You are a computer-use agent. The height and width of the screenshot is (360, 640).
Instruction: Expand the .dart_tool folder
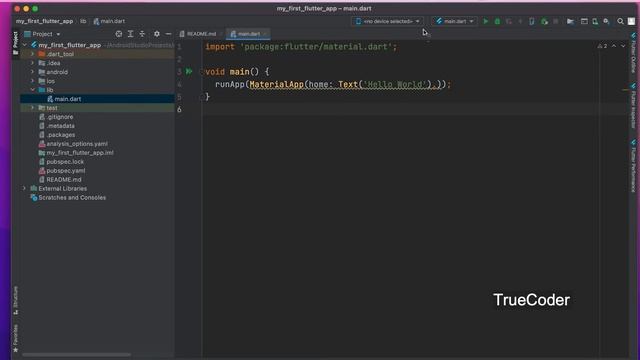(33, 54)
